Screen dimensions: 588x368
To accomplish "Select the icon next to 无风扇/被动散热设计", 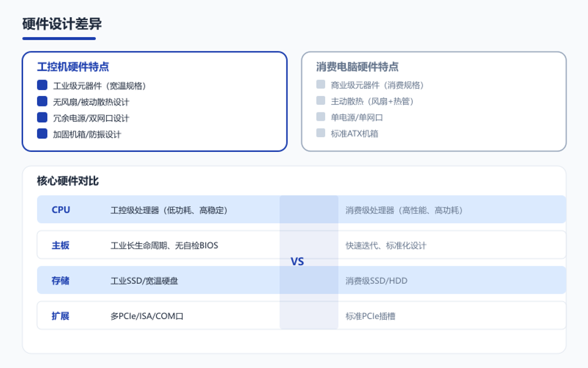I will point(41,101).
